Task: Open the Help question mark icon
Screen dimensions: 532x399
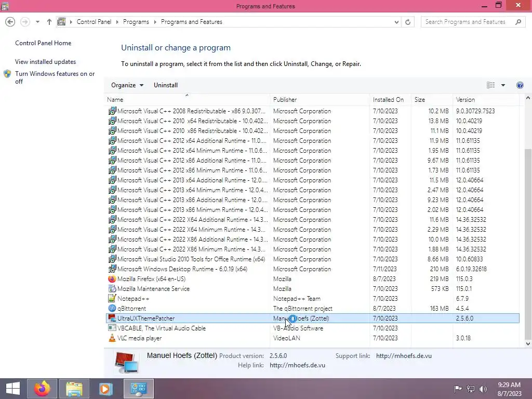Action: point(520,85)
